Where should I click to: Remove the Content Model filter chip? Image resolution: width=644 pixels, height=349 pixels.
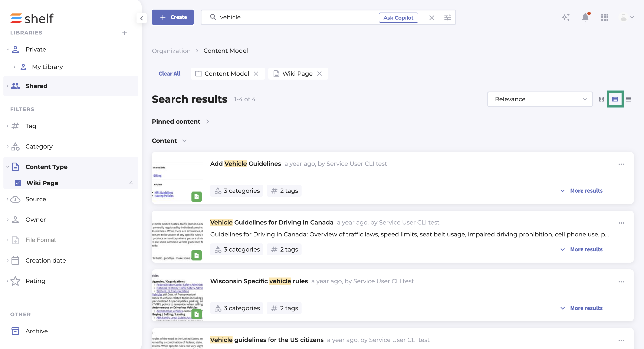point(256,74)
